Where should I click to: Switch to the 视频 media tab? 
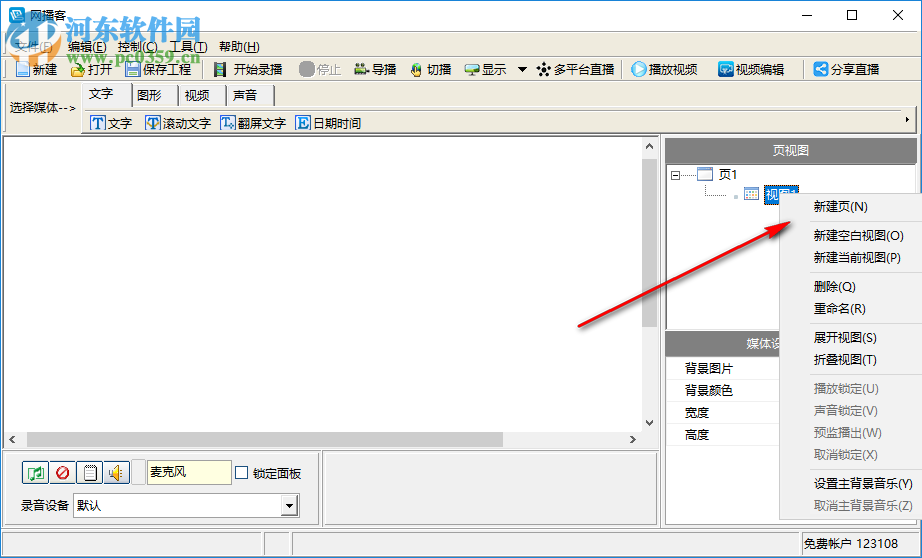tap(202, 95)
